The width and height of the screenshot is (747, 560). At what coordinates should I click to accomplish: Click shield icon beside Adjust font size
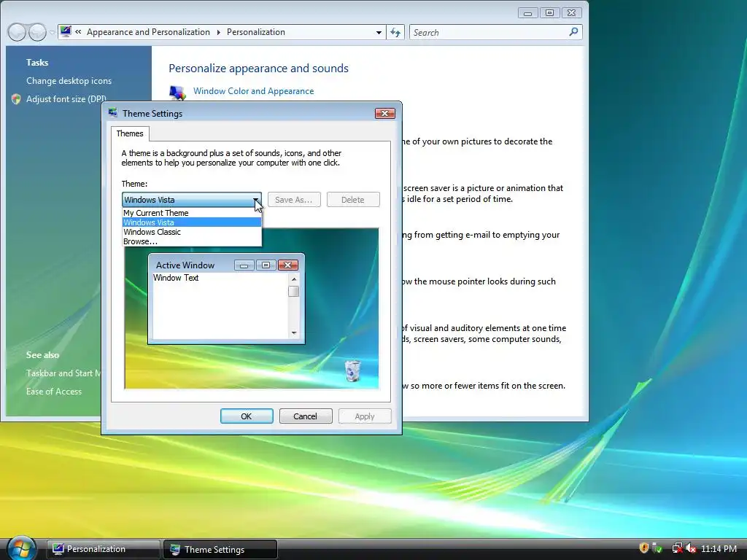coord(16,99)
